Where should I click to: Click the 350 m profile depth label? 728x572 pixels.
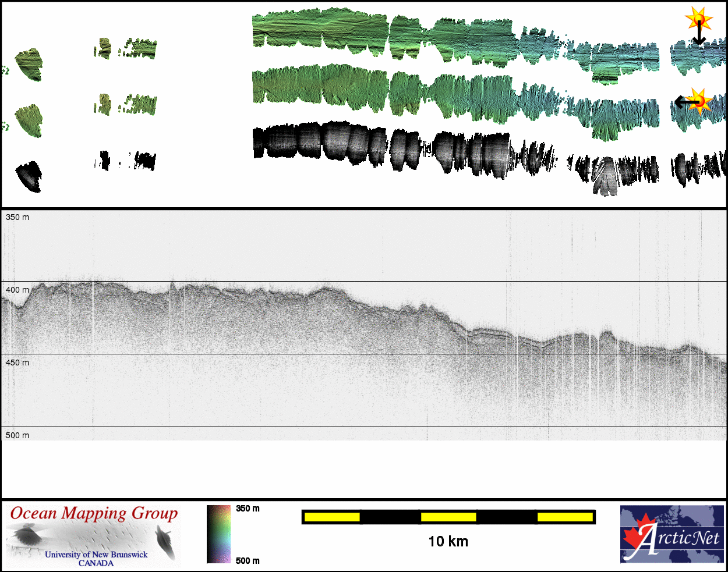17,217
